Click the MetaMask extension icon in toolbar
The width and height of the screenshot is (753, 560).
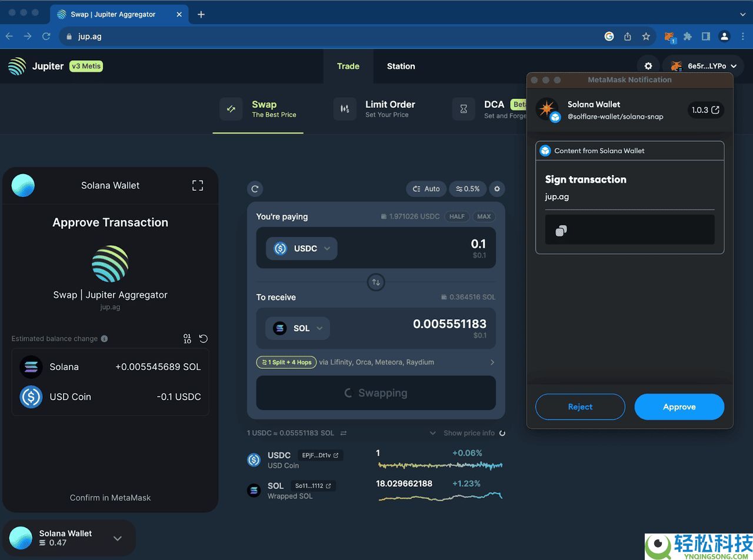click(x=669, y=36)
